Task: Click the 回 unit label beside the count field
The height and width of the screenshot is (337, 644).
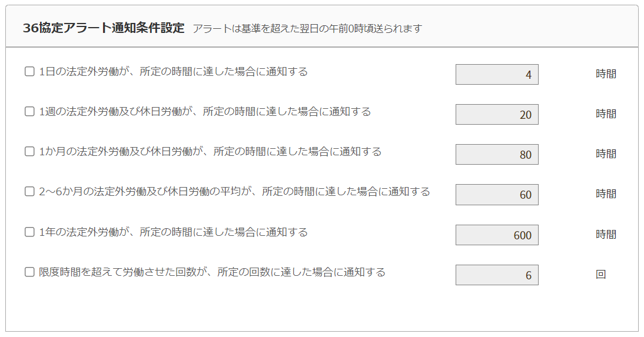Action: [600, 275]
